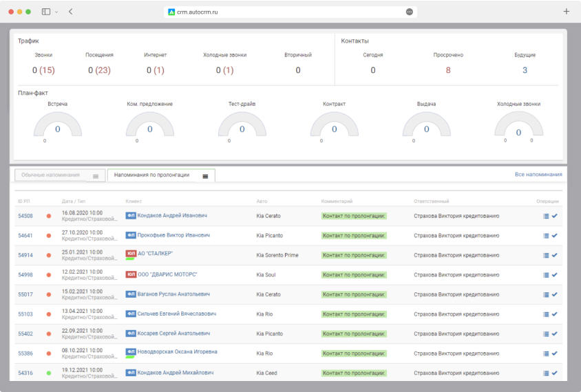Tick checkmark for ООО "ДВАРИС МОТОРС" reminder
581x392 pixels.
click(x=555, y=275)
